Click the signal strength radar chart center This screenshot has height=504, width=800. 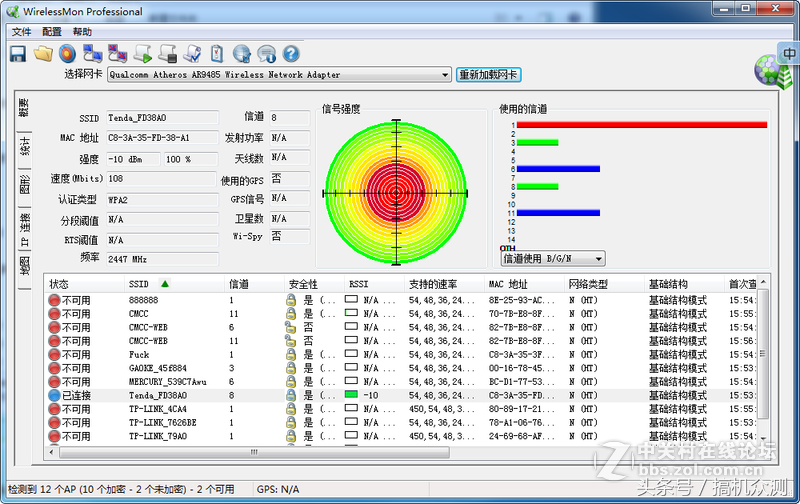(396, 193)
